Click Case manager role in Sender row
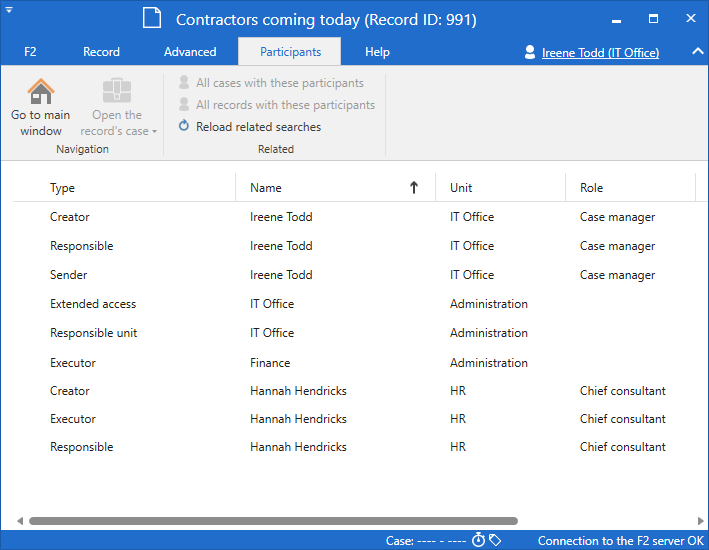Screen dimensions: 709x550 (x=617, y=275)
